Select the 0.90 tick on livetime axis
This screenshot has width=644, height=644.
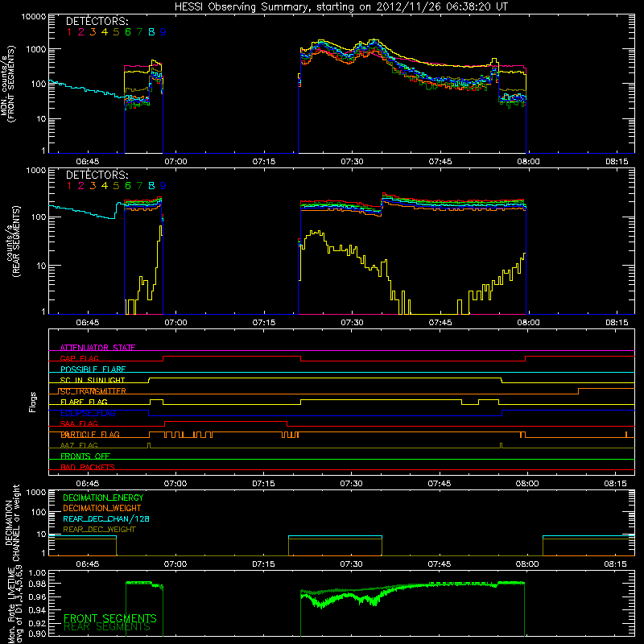[38, 634]
